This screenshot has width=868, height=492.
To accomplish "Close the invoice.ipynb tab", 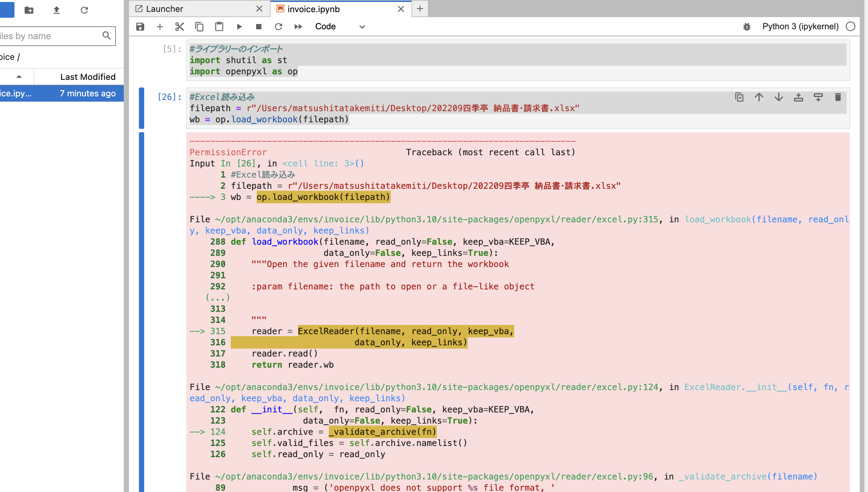I will (401, 9).
